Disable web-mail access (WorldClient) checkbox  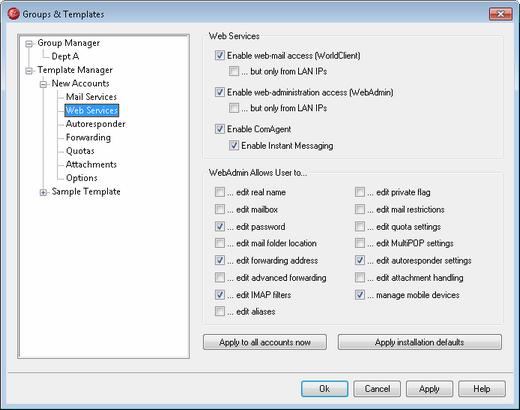coord(220,55)
